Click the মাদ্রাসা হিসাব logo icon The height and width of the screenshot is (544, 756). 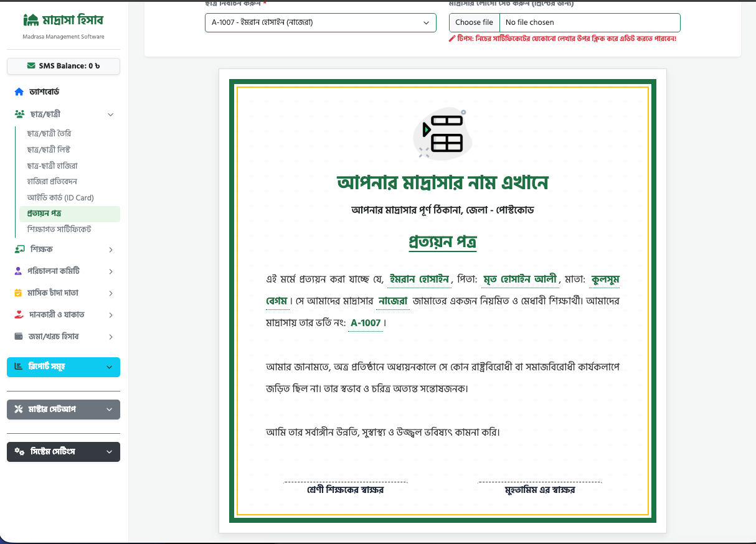pyautogui.click(x=31, y=20)
